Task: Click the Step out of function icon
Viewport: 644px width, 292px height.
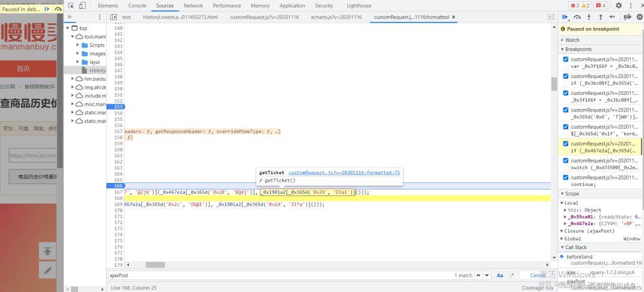Action: 600,17
